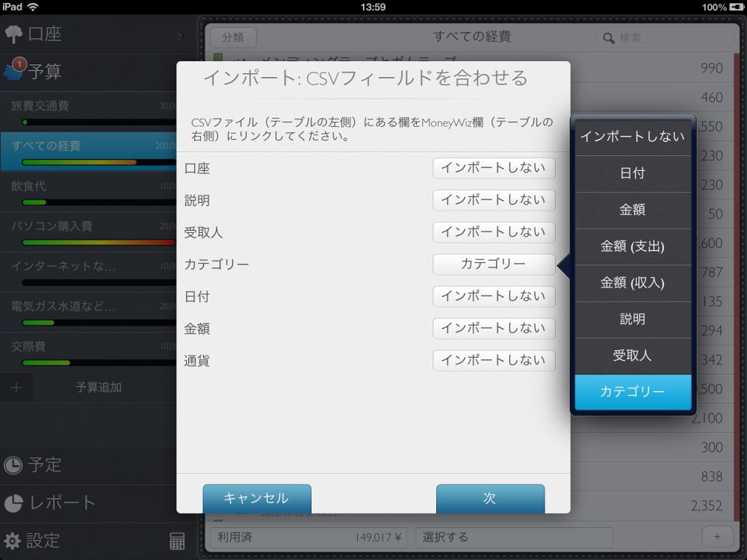
Task: Expand the 口座 section chevron
Action: [181, 35]
